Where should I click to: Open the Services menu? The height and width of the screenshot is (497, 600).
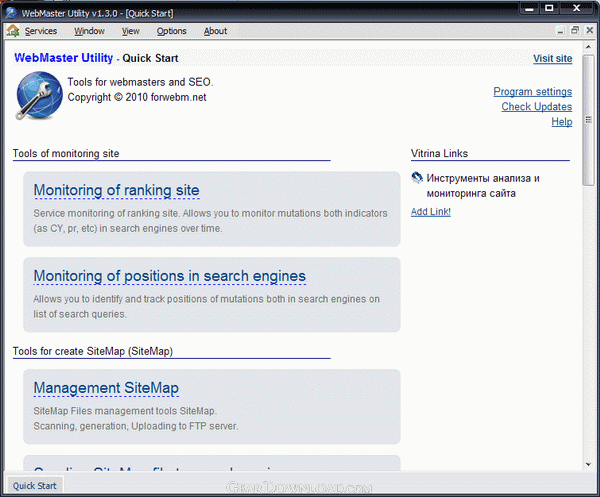[41, 31]
